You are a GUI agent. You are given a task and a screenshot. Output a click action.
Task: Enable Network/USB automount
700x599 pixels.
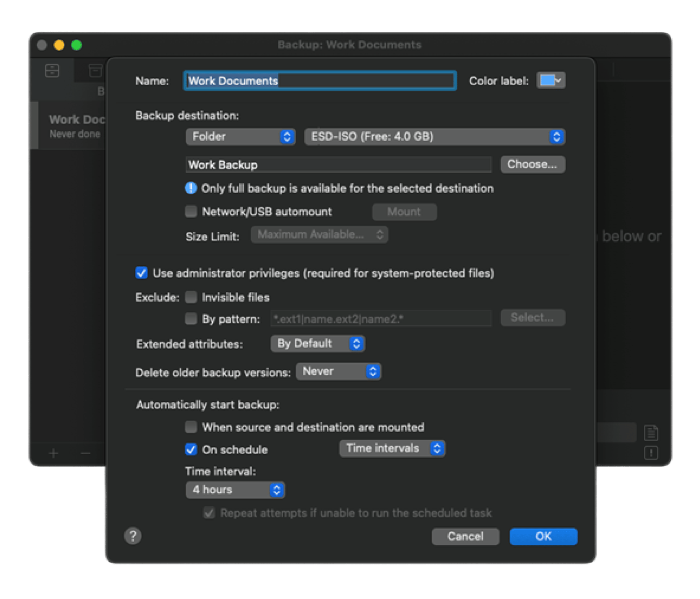(190, 211)
